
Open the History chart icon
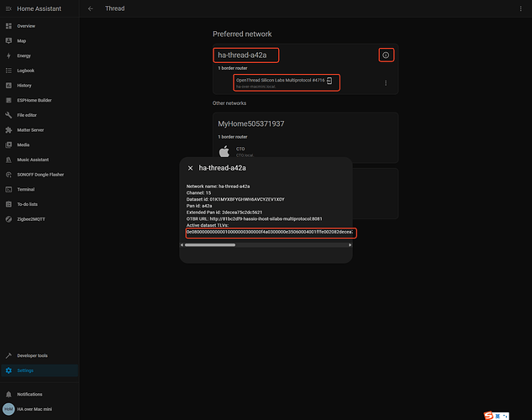point(8,86)
